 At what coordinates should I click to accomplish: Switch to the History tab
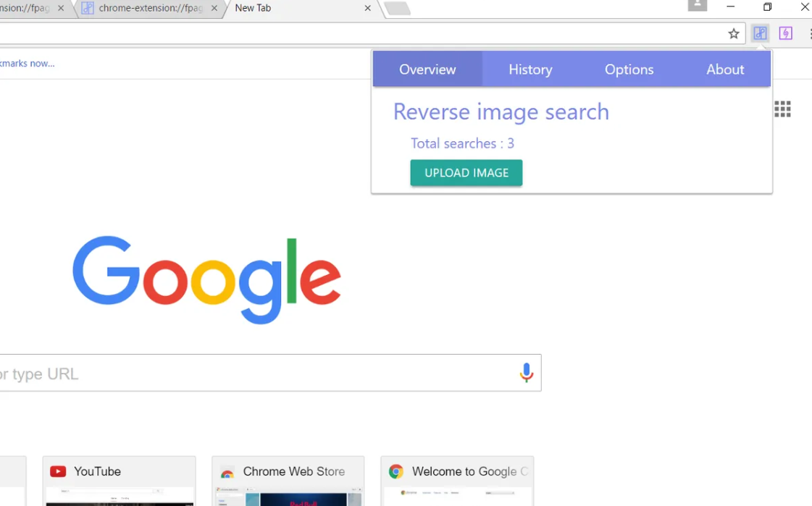tap(530, 69)
